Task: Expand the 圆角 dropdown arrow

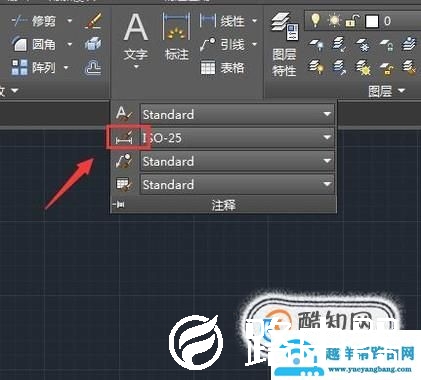Action: coord(69,44)
